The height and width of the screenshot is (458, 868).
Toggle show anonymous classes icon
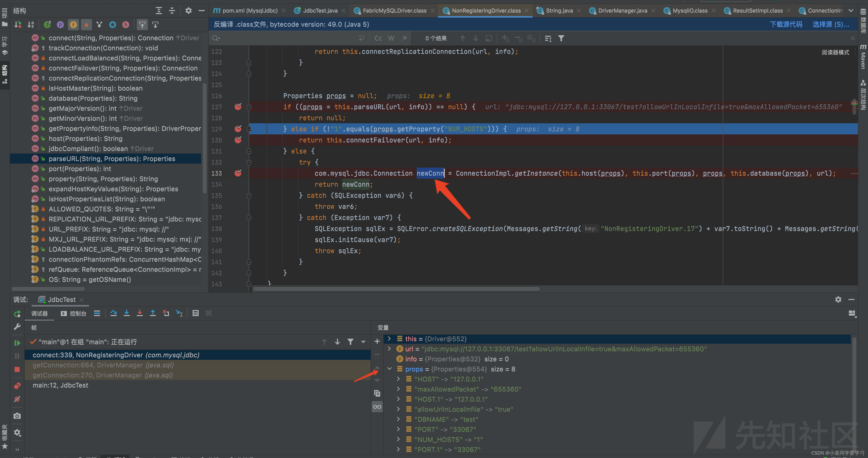coord(113,25)
